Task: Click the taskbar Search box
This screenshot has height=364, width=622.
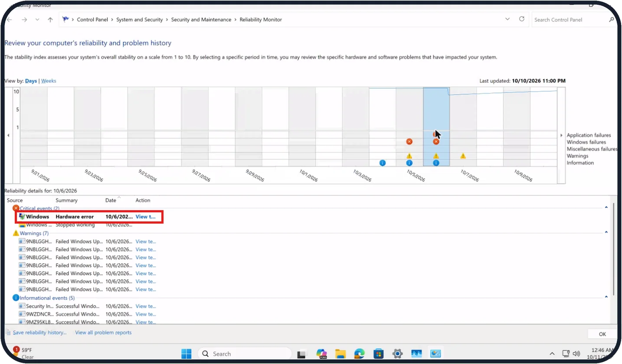Action: click(x=245, y=354)
